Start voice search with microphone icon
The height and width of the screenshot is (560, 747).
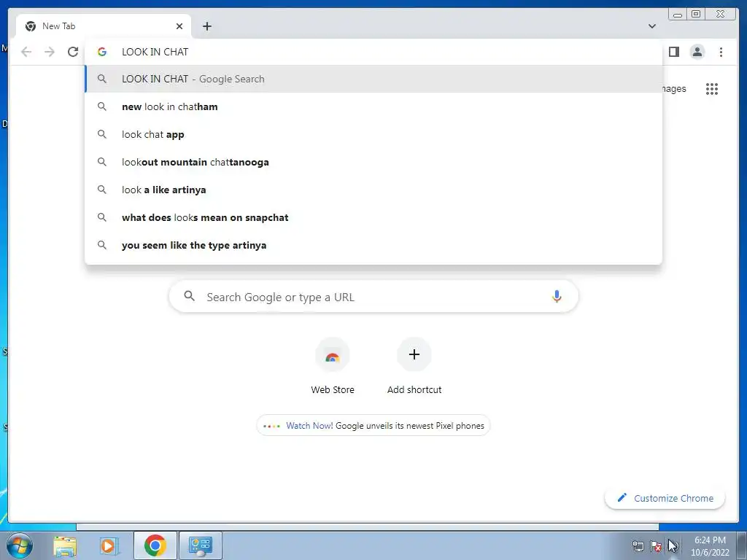click(557, 297)
